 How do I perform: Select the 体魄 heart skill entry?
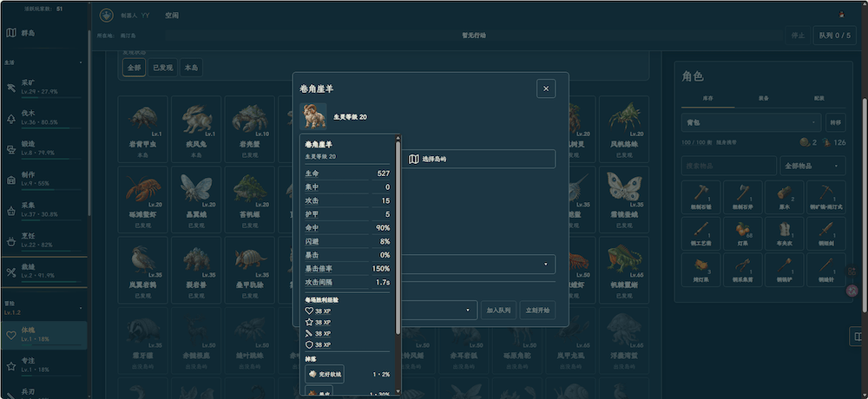[x=43, y=335]
